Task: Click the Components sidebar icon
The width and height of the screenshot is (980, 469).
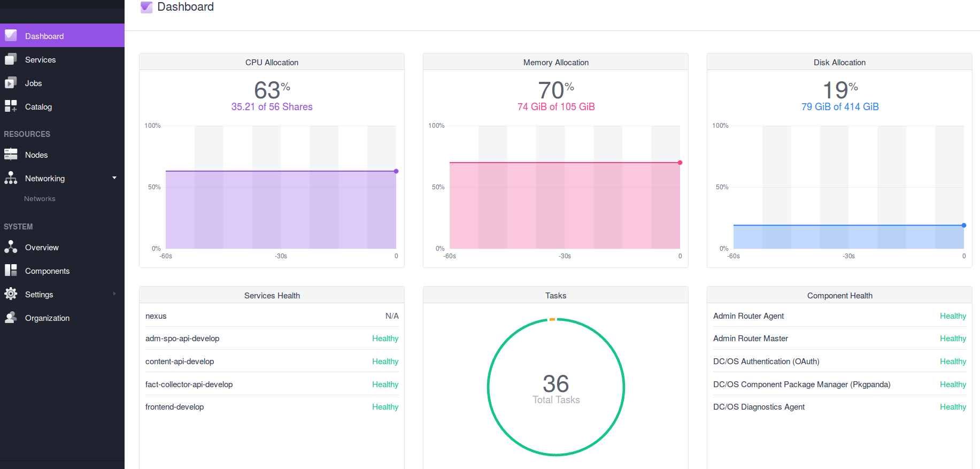Action: coord(11,271)
